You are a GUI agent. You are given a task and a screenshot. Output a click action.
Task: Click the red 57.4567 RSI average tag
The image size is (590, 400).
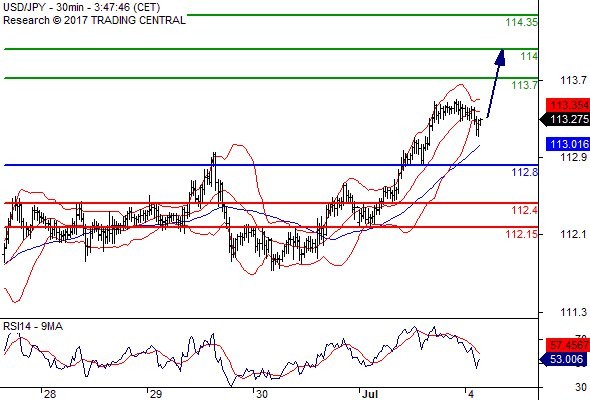pos(568,345)
